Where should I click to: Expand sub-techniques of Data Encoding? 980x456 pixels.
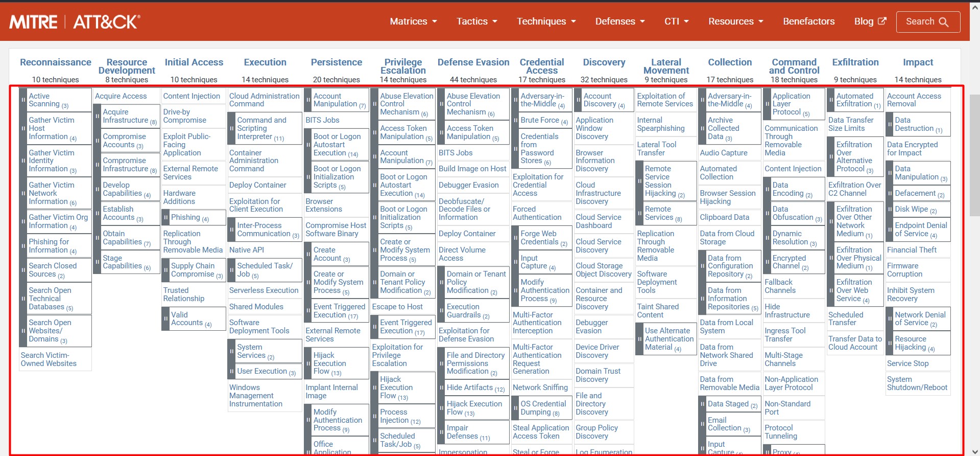[x=767, y=189]
